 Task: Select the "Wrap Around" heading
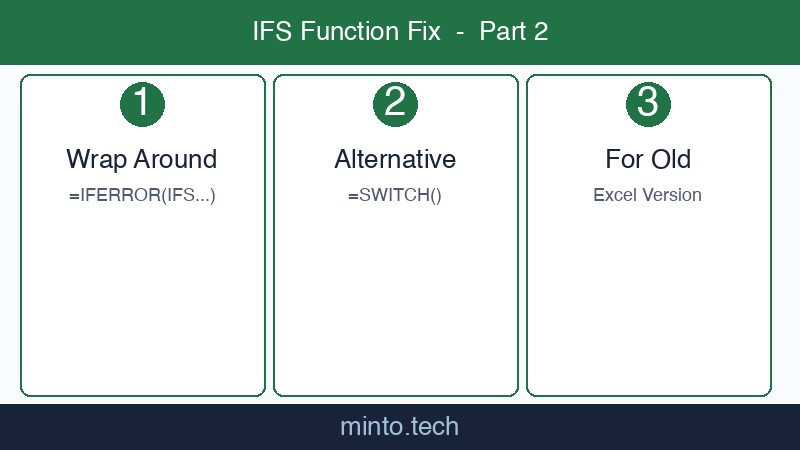pos(142,159)
